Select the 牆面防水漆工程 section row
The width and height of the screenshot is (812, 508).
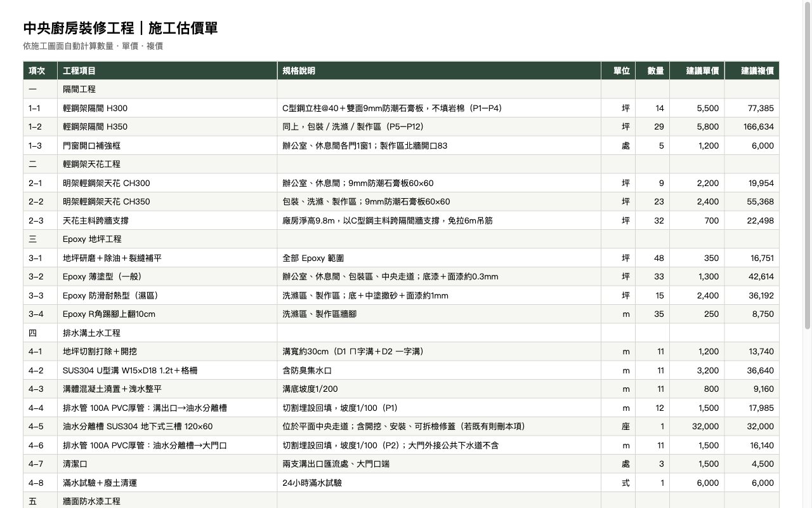point(401,501)
